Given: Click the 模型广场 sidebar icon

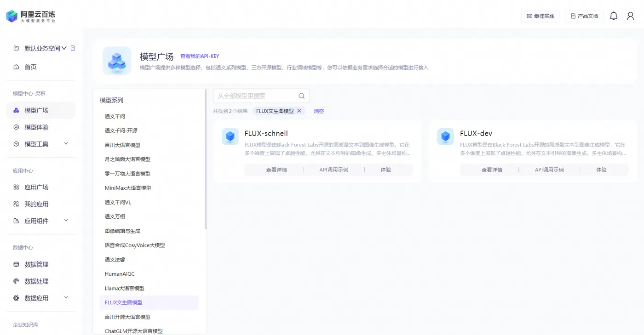Looking at the screenshot, I should tap(16, 110).
